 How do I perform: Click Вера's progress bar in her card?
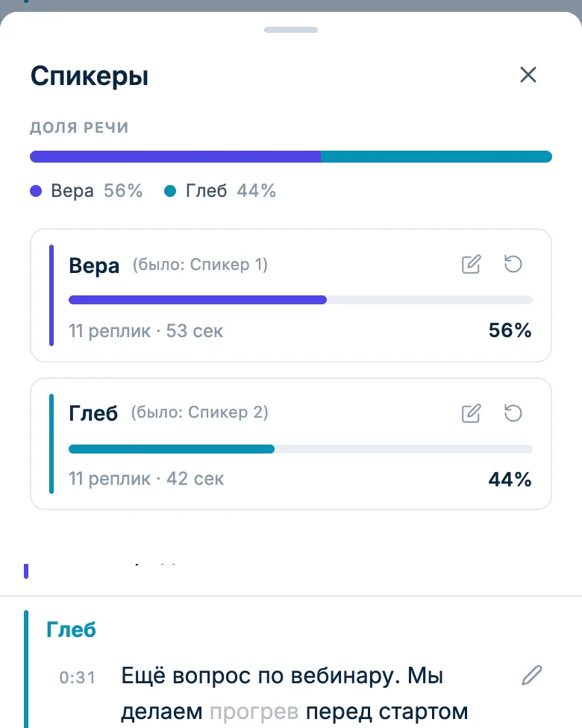pos(301,300)
